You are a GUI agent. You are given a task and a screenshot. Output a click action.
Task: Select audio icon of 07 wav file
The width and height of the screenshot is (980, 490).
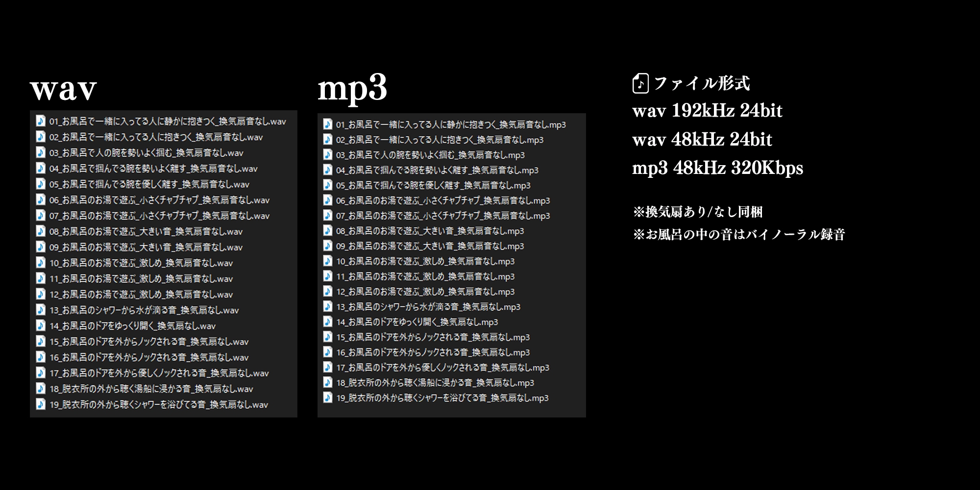pos(41,215)
